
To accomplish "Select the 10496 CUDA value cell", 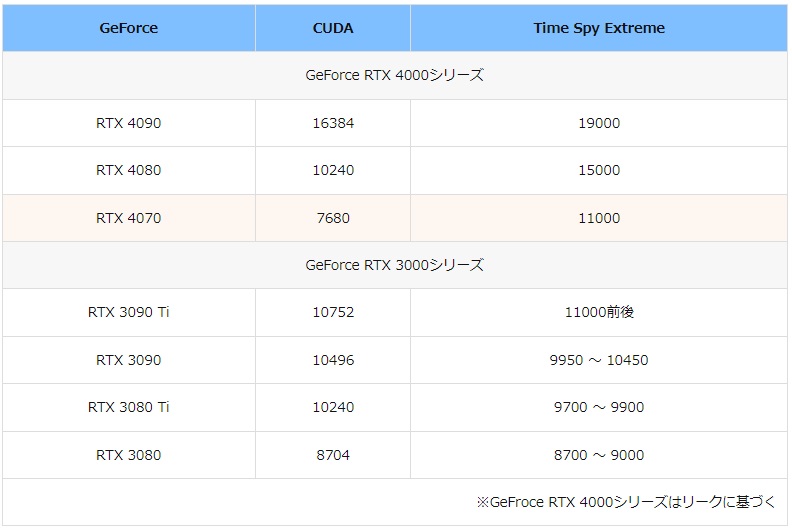I will pos(332,360).
